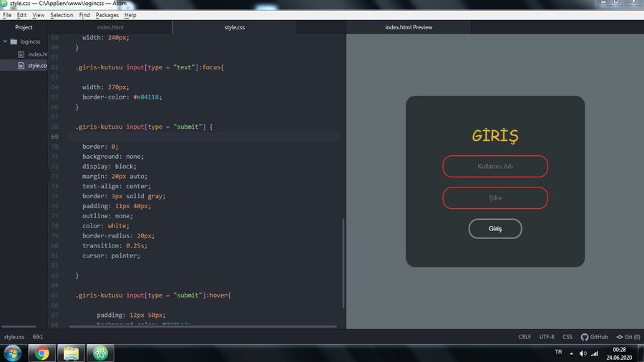Click the 'cursor: pointer;' code line
Viewport: 644px width, 362px height.
[111, 255]
